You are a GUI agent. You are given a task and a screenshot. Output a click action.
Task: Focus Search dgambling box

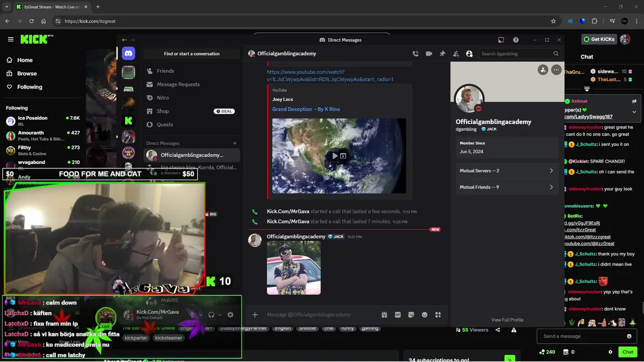[520, 54]
